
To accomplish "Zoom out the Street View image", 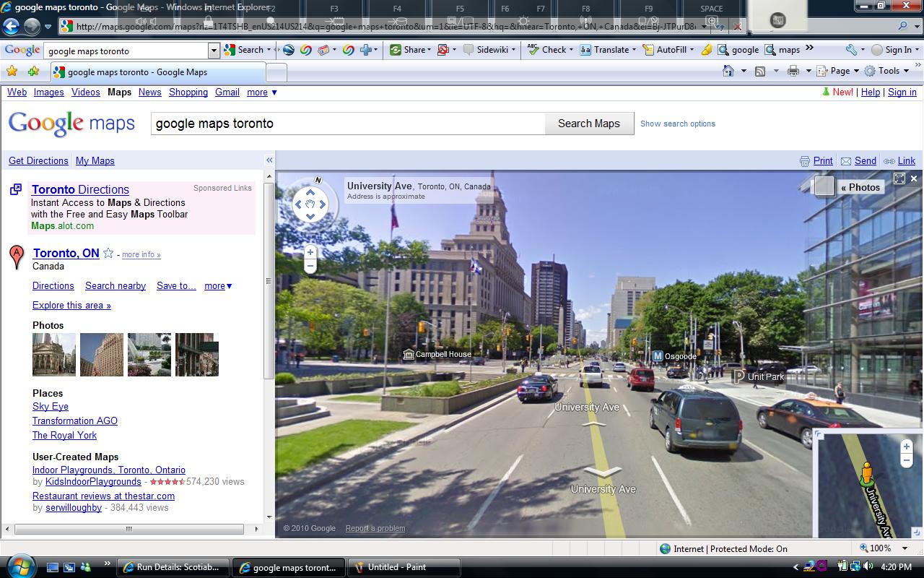I will pos(310,267).
